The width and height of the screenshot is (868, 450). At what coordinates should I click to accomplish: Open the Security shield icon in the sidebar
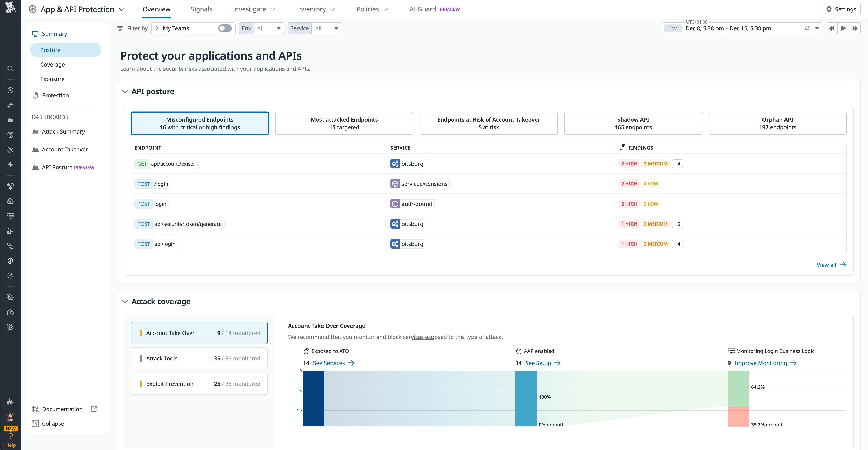(x=10, y=260)
